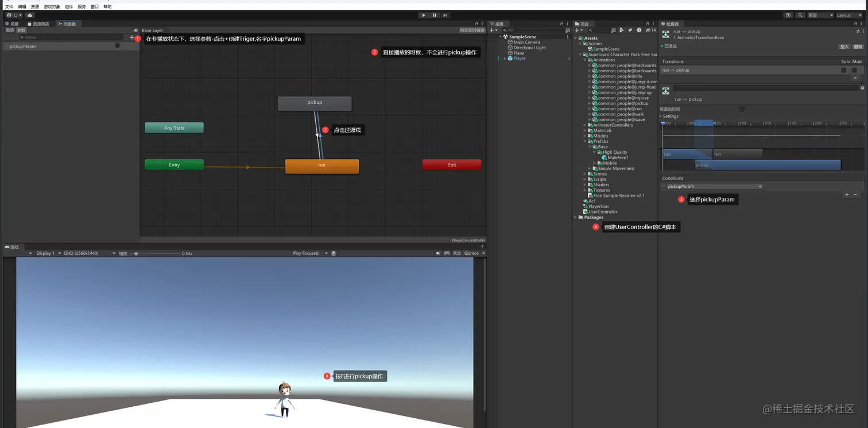Screen dimensions: 868x428
Task: Click the Project search-by-type icon
Action: pos(622,30)
